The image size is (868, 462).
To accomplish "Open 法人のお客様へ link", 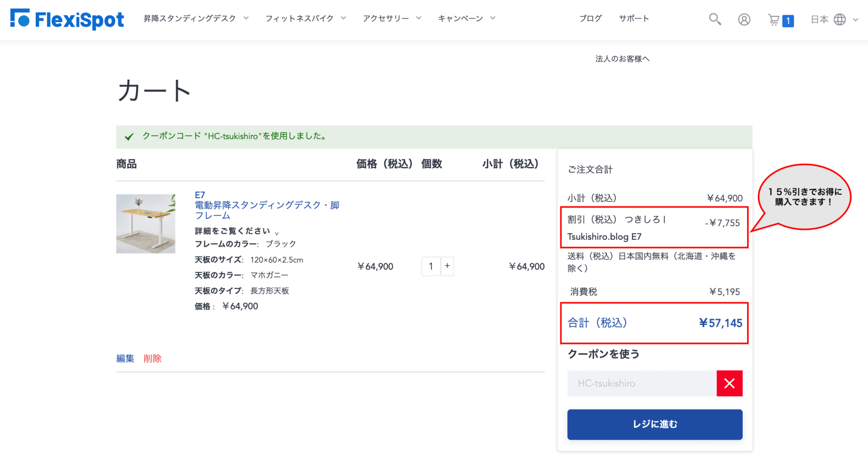I will tap(622, 59).
